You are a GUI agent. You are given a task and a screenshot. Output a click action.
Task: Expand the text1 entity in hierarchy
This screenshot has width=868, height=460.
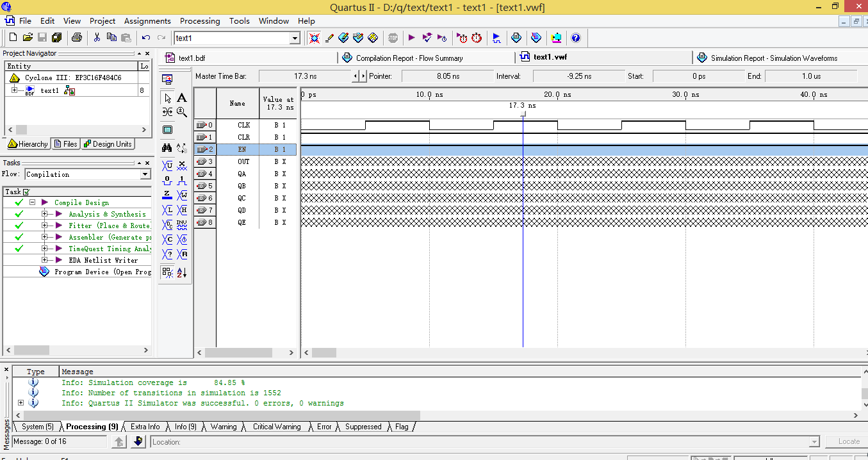coord(15,90)
